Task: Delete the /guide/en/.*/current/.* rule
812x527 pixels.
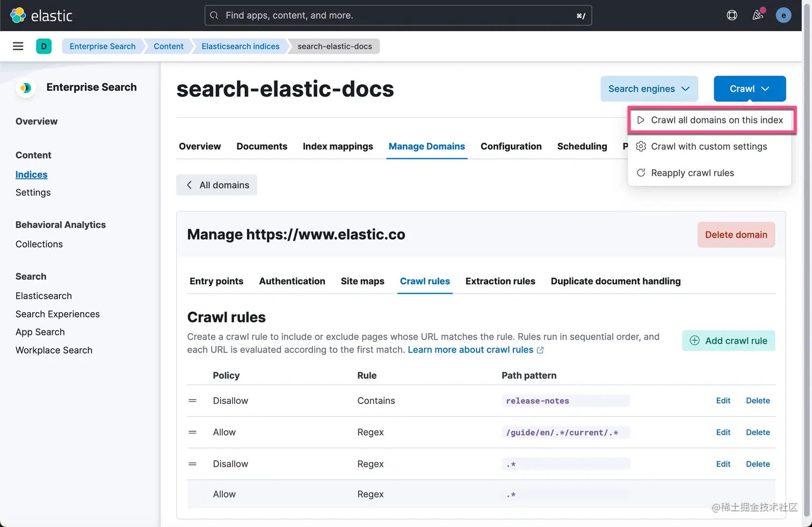Action: tap(758, 432)
